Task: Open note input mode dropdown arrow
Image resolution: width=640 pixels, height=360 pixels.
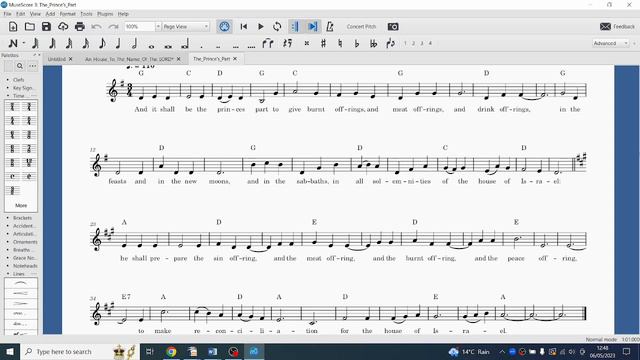Action: (x=24, y=43)
